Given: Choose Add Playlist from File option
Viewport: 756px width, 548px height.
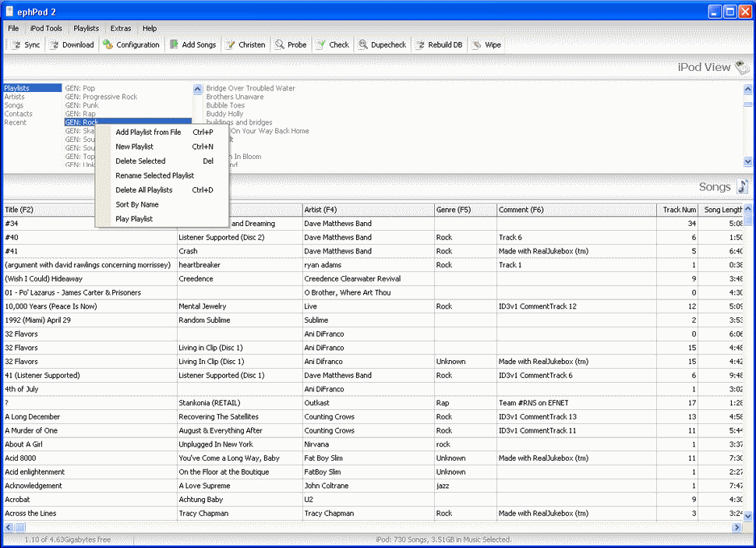Looking at the screenshot, I should point(148,133).
